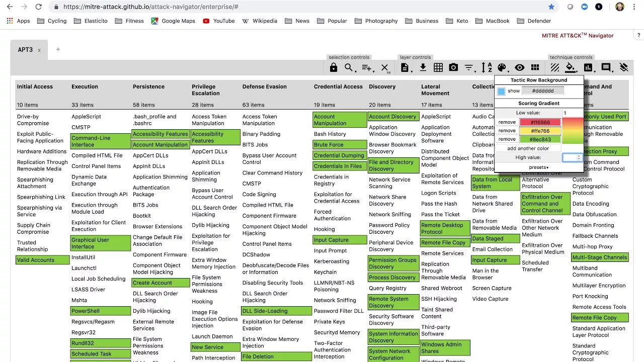Viewport: 644px width, 362px height.
Task: Click the address bar URL
Action: tap(151, 7)
